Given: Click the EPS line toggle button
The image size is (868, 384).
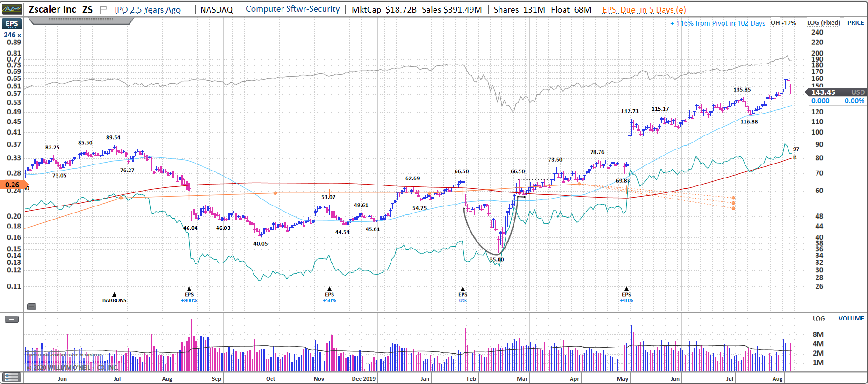Looking at the screenshot, I should click(x=12, y=24).
